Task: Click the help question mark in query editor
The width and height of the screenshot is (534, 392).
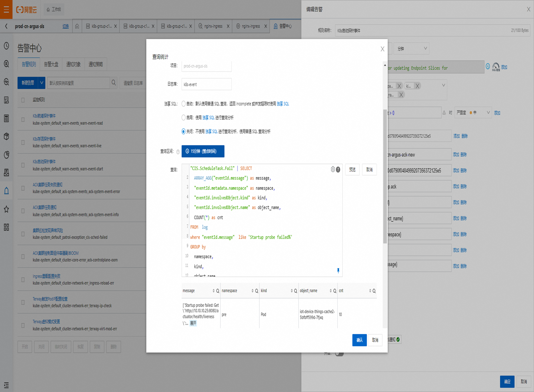Action: pos(338,170)
